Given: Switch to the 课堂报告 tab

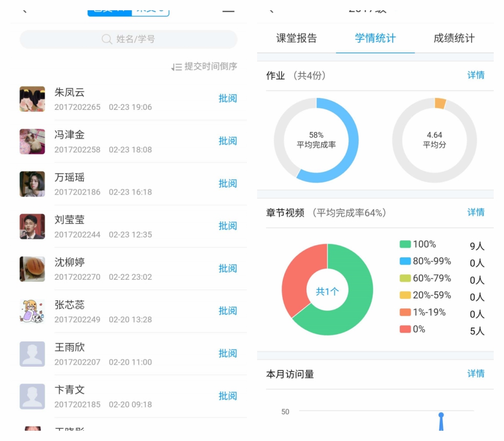Looking at the screenshot, I should click(296, 39).
